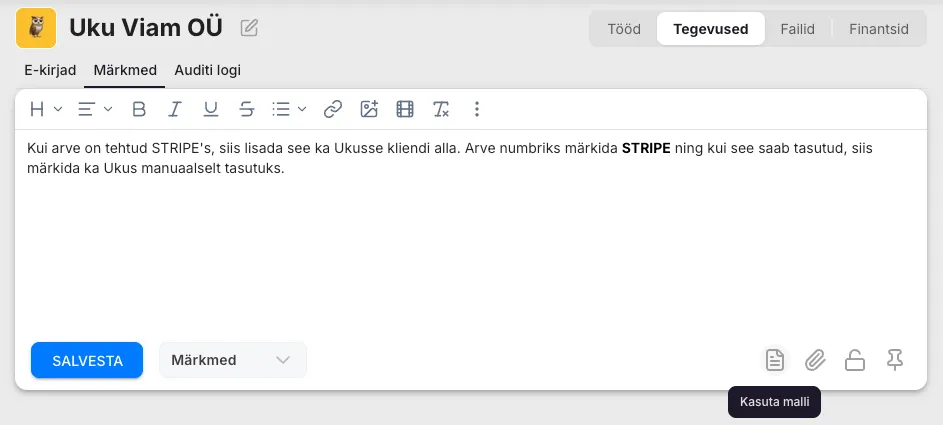Open the Finantsid tab

tap(878, 29)
